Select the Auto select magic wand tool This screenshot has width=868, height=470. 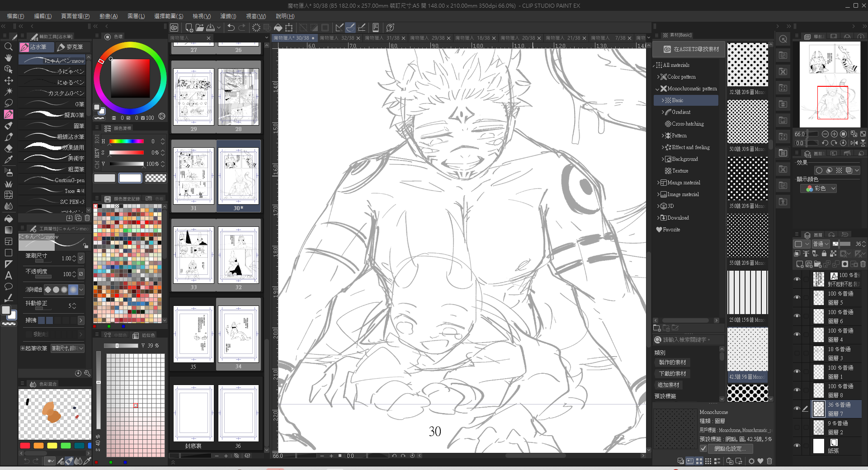8,92
